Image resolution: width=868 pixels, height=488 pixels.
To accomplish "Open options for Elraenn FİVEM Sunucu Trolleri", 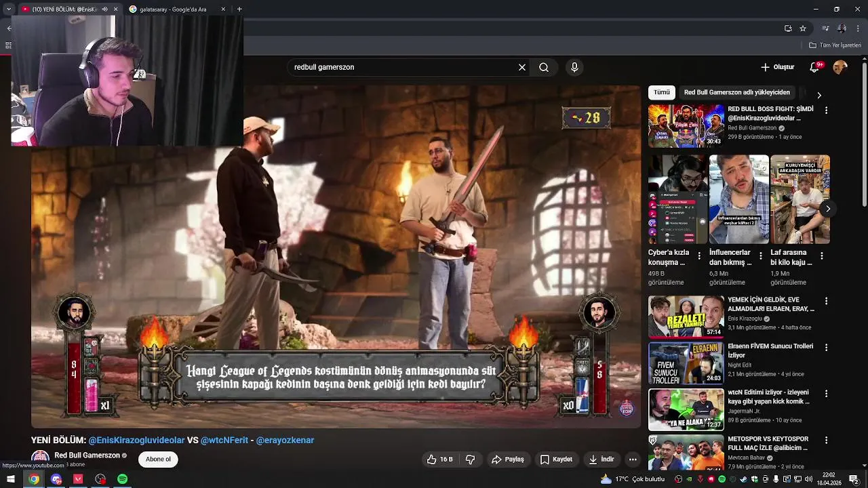I will tap(826, 347).
